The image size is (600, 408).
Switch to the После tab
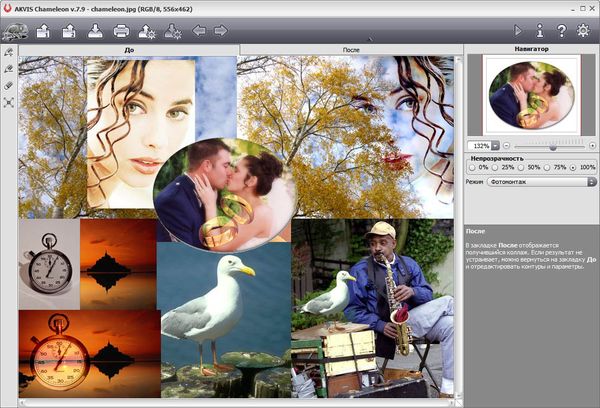[351, 48]
